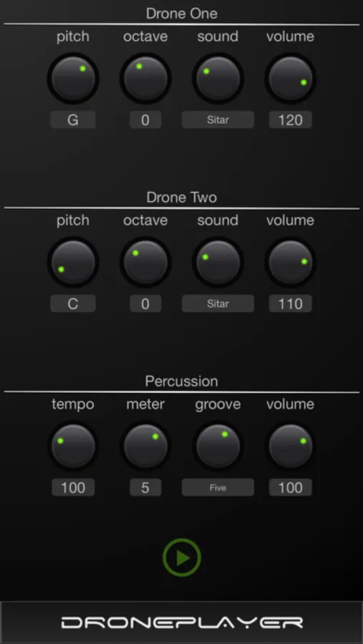Open the Drone One Sitar sound field
The image size is (363, 644).
pos(218,120)
